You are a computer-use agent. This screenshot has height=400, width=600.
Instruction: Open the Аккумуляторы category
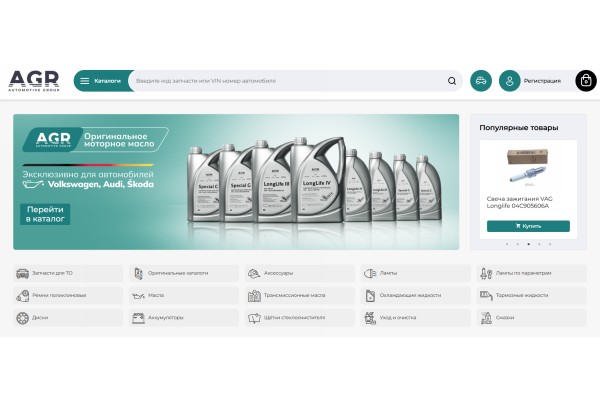click(184, 318)
